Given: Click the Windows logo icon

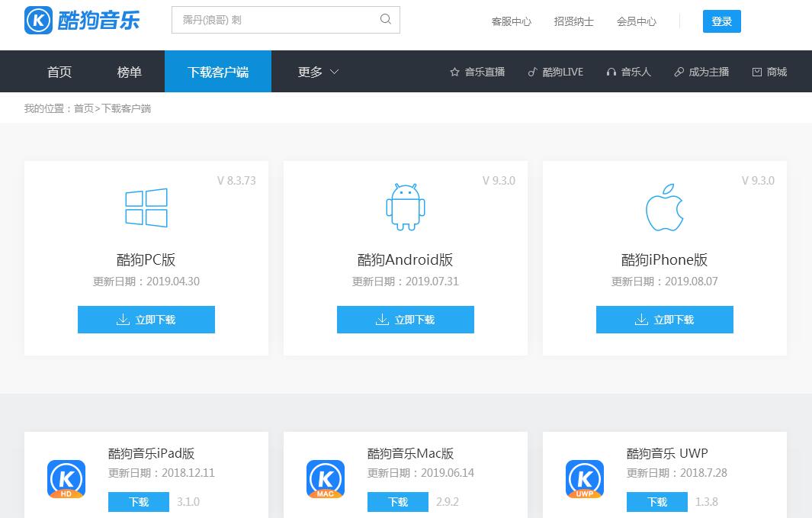Looking at the screenshot, I should click(x=146, y=208).
